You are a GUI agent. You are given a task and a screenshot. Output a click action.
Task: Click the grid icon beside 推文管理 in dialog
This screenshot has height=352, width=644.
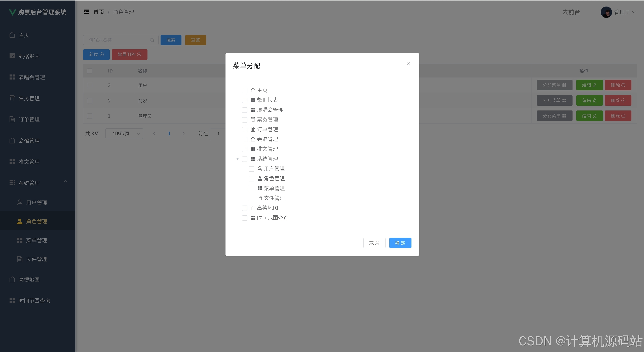[x=253, y=149]
